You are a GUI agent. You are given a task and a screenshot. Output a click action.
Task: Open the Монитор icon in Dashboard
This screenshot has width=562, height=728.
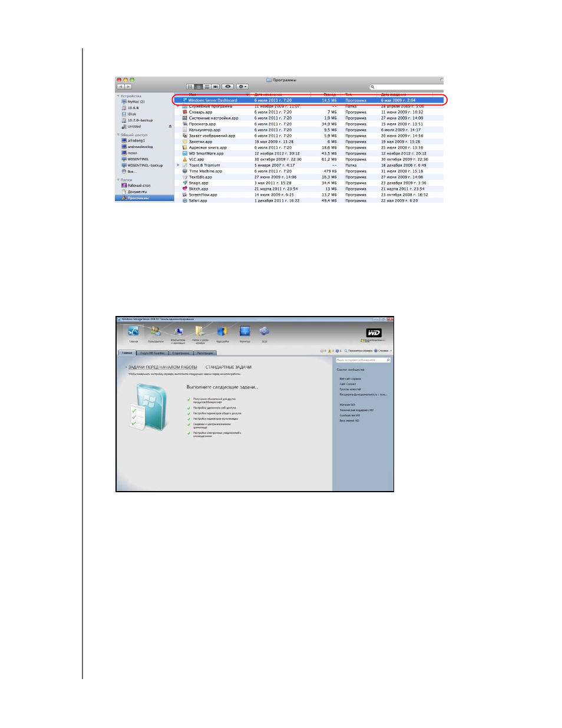pyautogui.click(x=245, y=332)
